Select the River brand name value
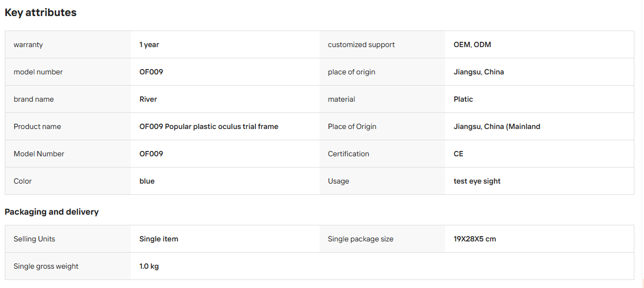This screenshot has width=644, height=288. point(148,99)
